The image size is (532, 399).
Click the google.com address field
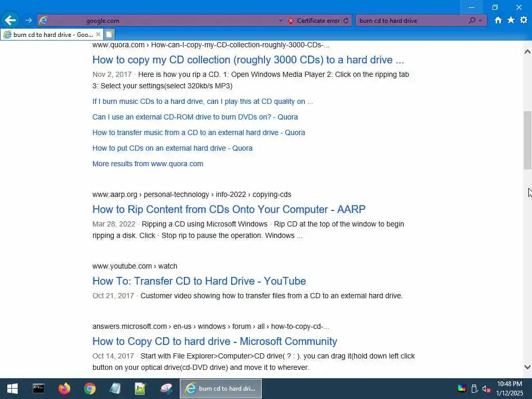tap(161, 21)
